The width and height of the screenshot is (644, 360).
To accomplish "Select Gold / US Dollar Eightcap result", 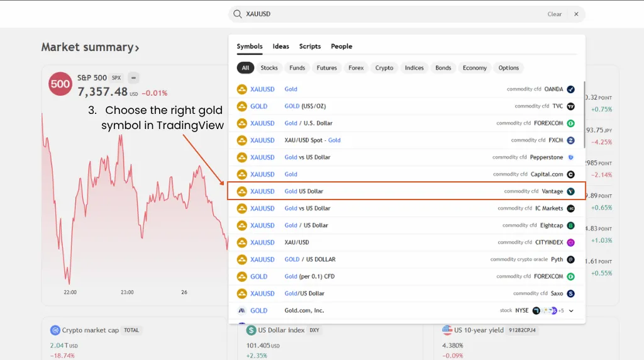I will 407,225.
